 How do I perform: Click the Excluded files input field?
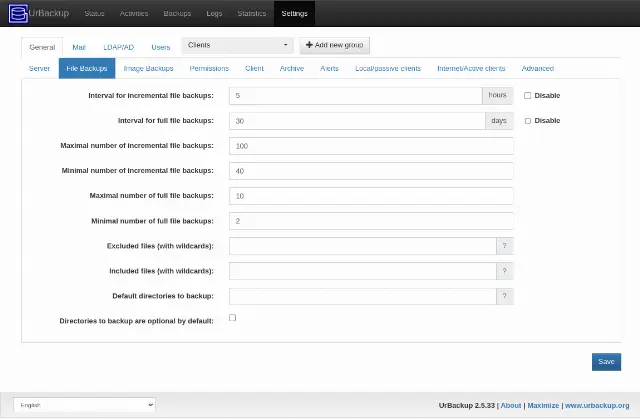click(362, 246)
